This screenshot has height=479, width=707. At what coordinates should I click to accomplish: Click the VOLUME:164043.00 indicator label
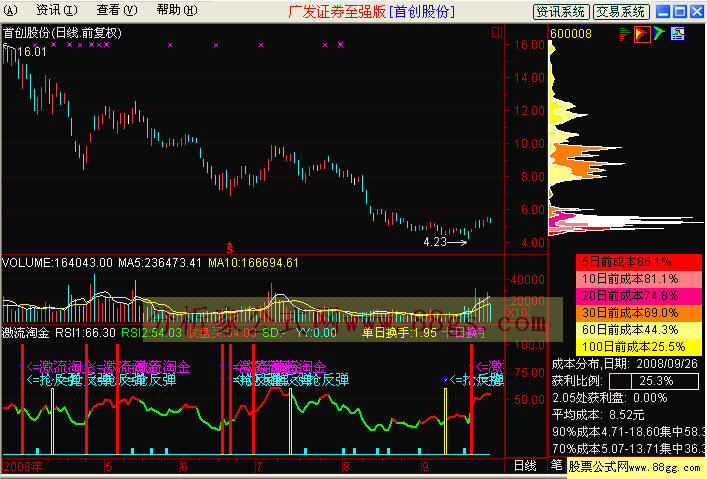tap(57, 263)
